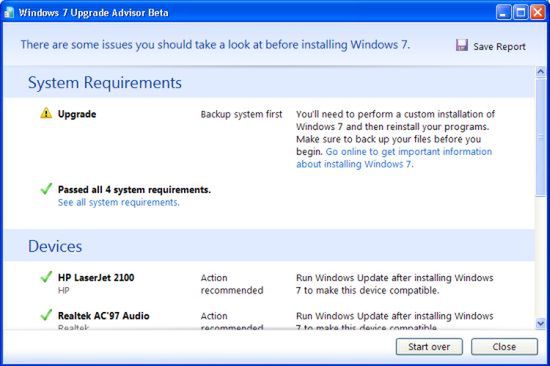The image size is (550, 366).
Task: Open the 'See all system requirements' link
Action: pos(119,202)
